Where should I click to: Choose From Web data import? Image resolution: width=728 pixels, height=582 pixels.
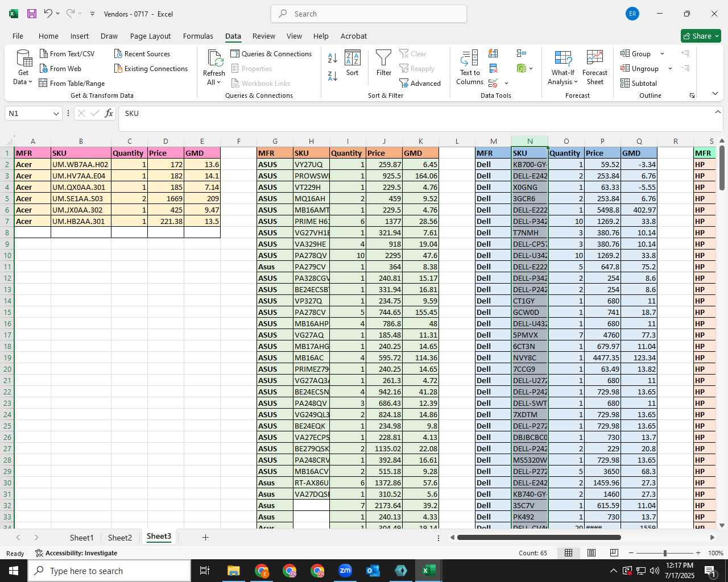click(61, 68)
